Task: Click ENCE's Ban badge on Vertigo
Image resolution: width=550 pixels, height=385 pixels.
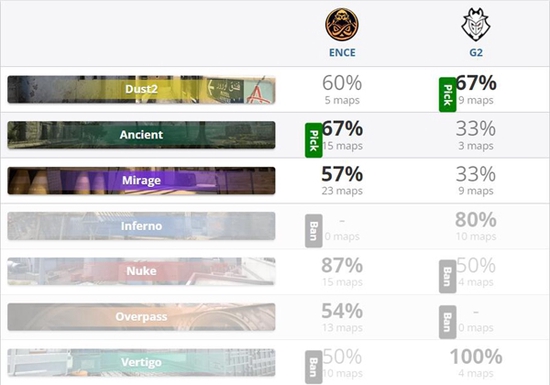Action: [314, 367]
